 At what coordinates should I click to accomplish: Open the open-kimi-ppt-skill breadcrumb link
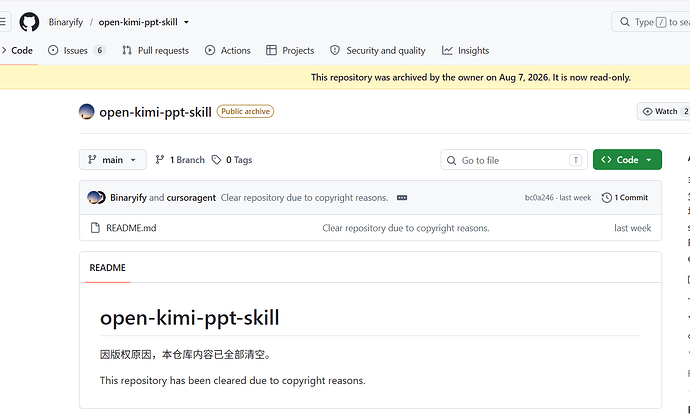[x=138, y=22]
